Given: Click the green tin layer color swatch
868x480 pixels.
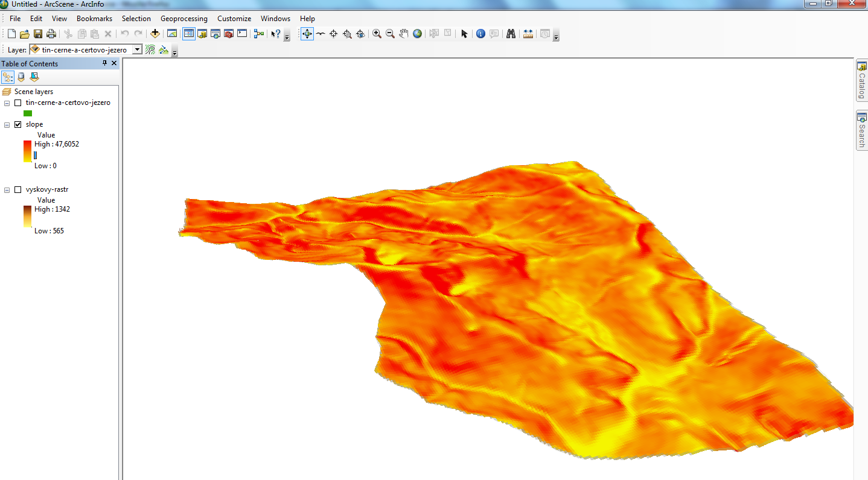Looking at the screenshot, I should click(28, 113).
